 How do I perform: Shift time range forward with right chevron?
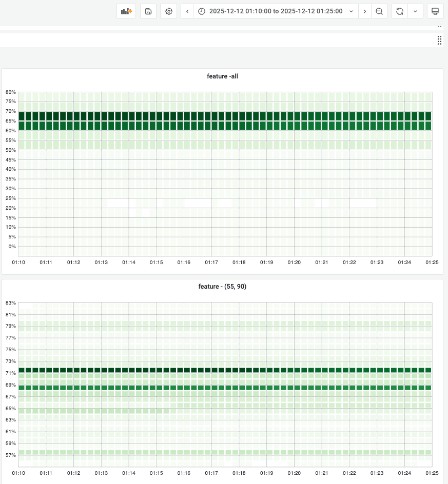tap(365, 11)
